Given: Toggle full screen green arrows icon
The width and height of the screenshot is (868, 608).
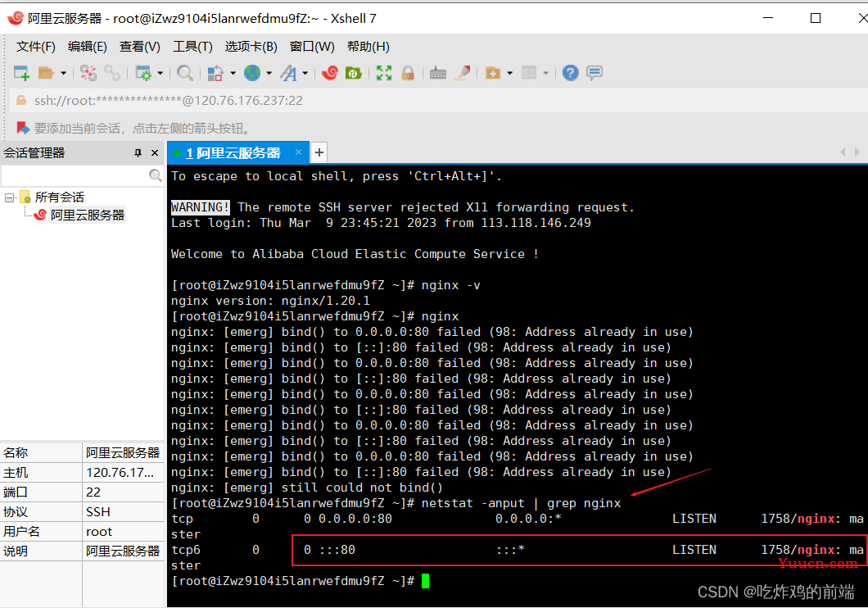Looking at the screenshot, I should tap(383, 73).
